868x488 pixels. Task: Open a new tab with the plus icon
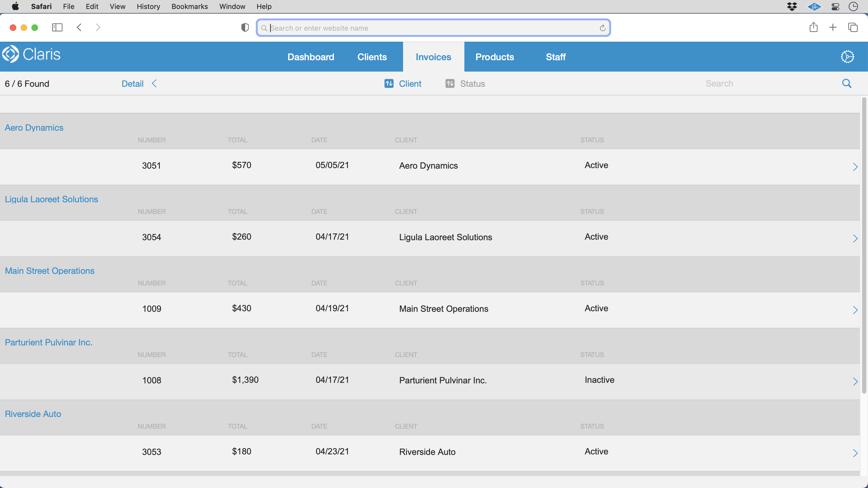coord(833,27)
